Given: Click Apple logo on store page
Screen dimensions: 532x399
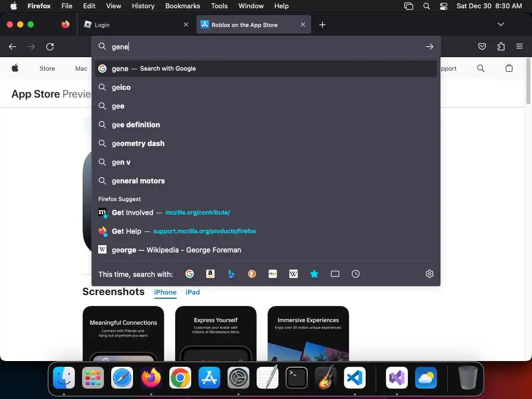Looking at the screenshot, I should tap(15, 68).
